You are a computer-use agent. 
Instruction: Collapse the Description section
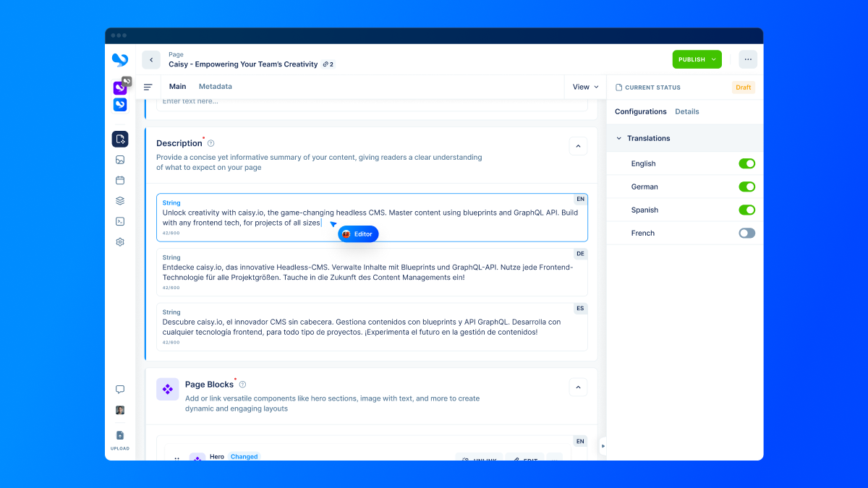point(578,146)
